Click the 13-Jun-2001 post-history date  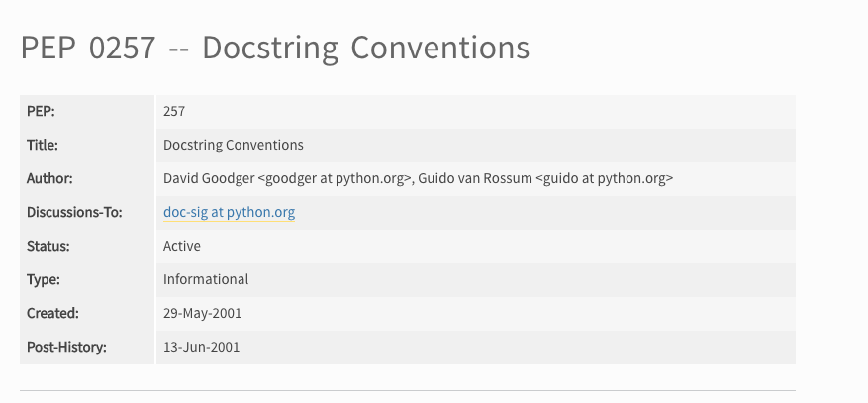click(x=201, y=347)
